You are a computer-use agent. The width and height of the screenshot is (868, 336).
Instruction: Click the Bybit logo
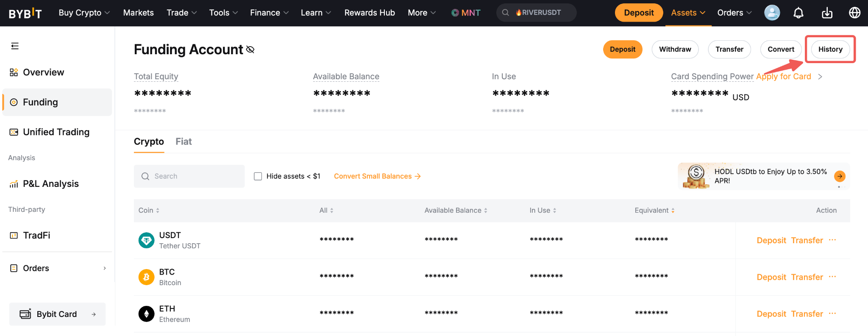pos(25,13)
